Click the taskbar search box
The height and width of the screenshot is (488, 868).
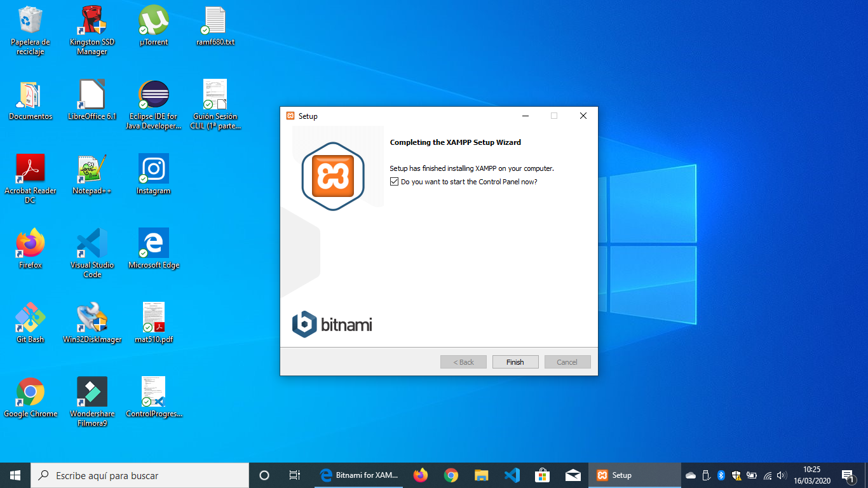(140, 475)
